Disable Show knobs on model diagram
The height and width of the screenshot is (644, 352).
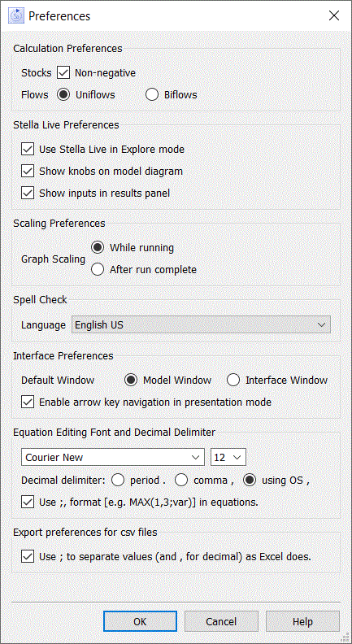[x=28, y=171]
